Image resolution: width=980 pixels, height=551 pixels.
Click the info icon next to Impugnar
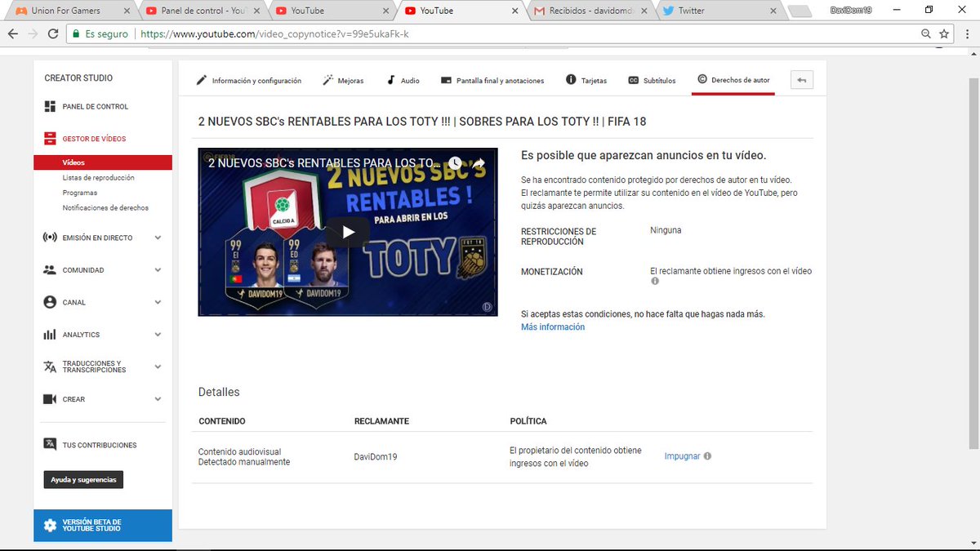point(707,456)
